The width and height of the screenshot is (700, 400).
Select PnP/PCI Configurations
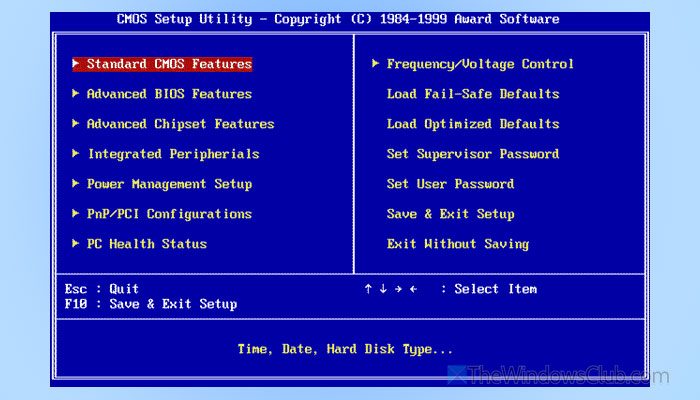169,214
